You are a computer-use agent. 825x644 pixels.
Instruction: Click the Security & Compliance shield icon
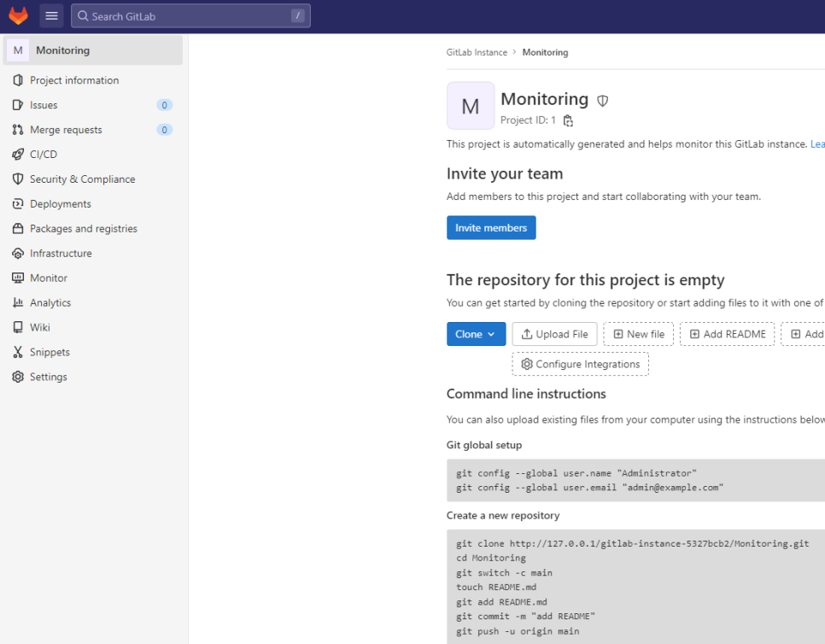(18, 179)
